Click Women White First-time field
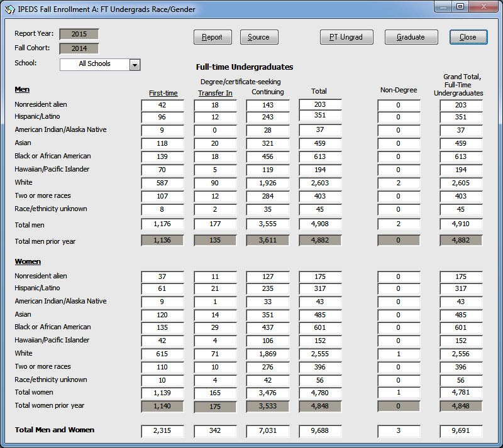 point(162,354)
